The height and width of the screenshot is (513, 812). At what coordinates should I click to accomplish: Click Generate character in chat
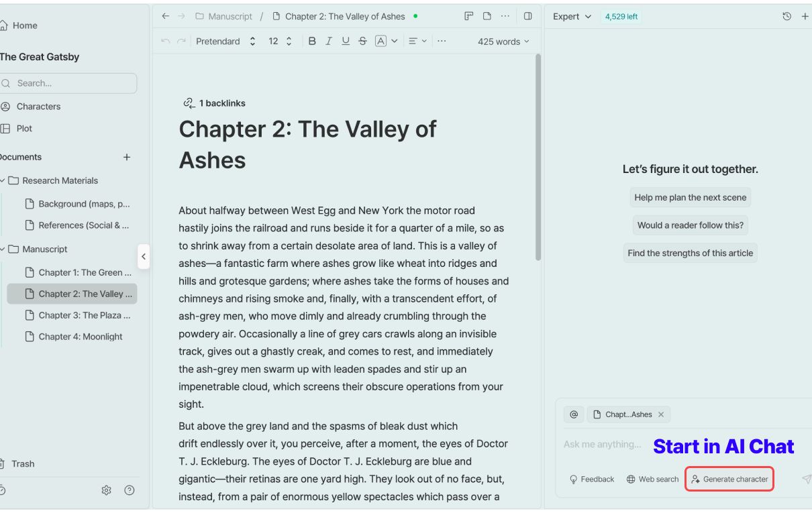pyautogui.click(x=729, y=479)
